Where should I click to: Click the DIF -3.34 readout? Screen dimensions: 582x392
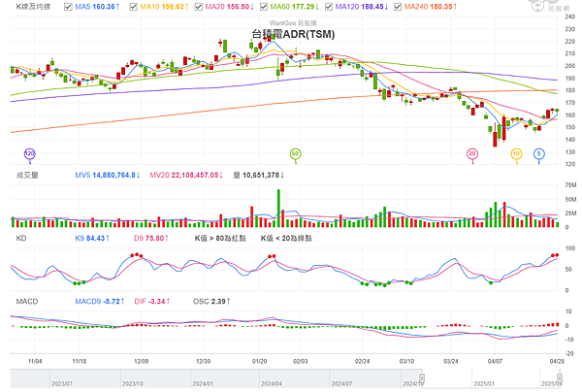pos(152,302)
